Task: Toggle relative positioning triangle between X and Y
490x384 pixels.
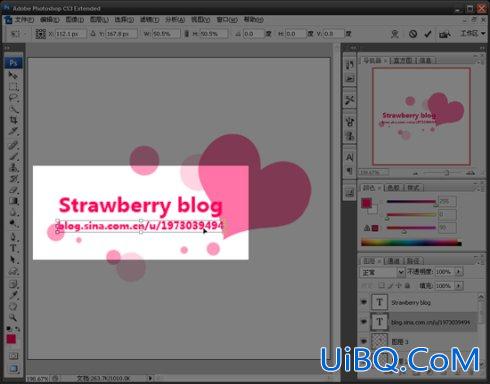Action: tap(93, 34)
